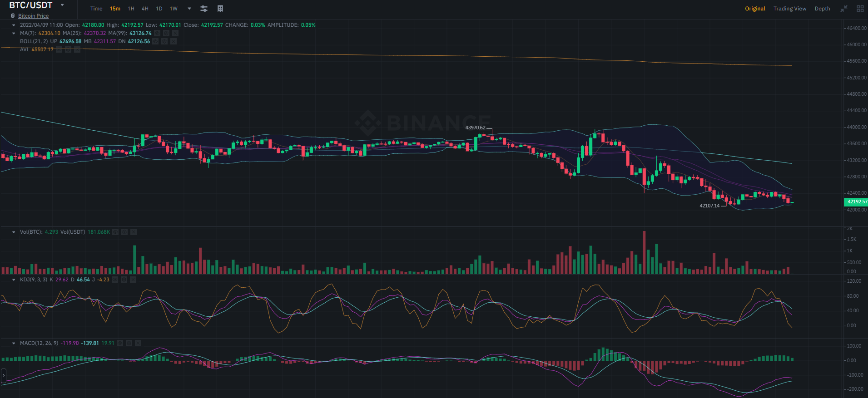
Task: Click the MA(7) value 42304.10
Action: pyautogui.click(x=49, y=33)
